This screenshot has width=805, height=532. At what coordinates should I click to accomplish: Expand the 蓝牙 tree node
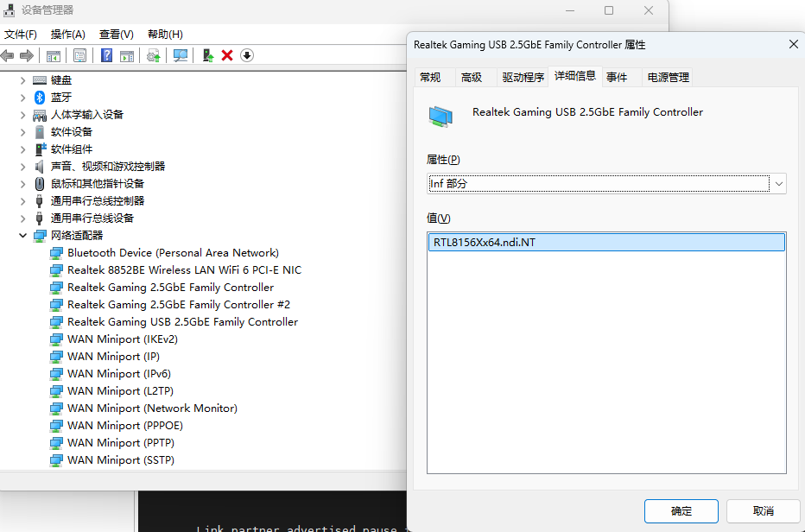pyautogui.click(x=22, y=98)
